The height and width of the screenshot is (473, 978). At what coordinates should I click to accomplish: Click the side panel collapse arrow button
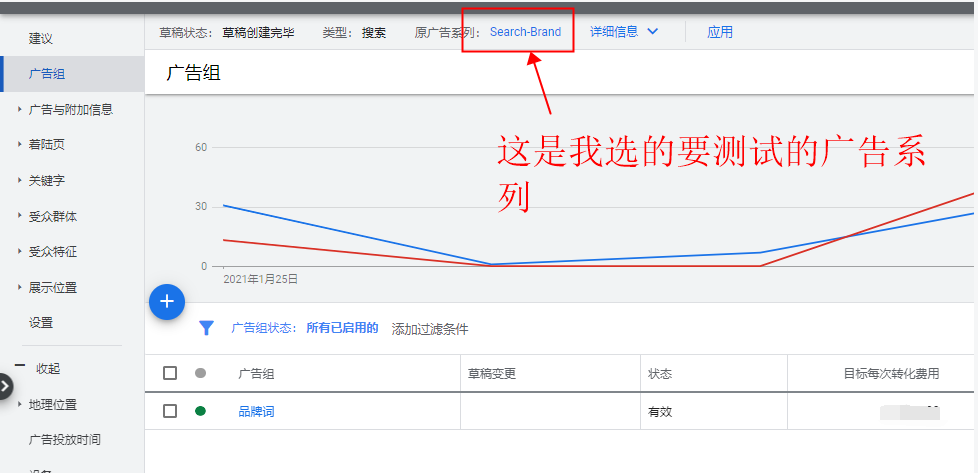(x=5, y=386)
